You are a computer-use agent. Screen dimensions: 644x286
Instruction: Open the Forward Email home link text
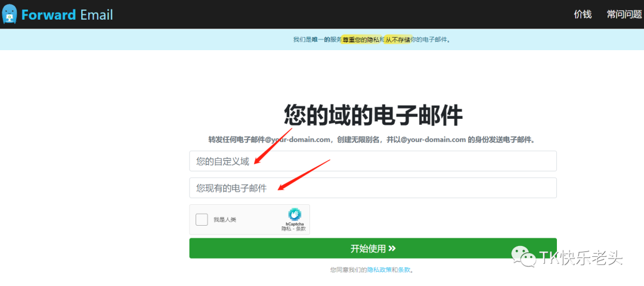point(67,15)
